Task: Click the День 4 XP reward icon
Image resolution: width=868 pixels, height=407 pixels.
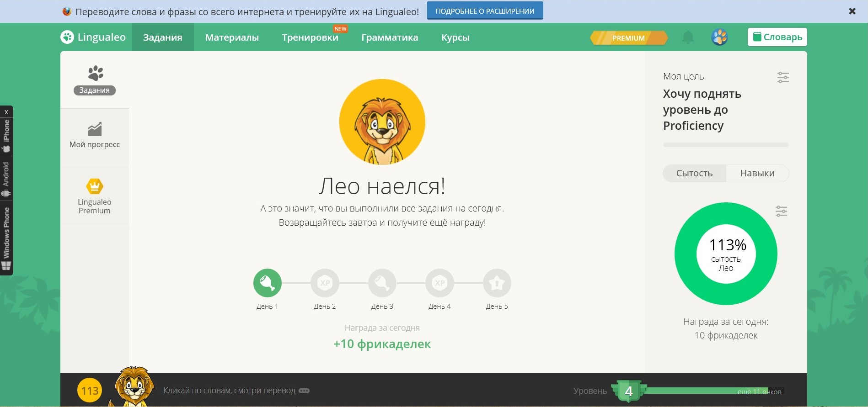Action: 439,283
